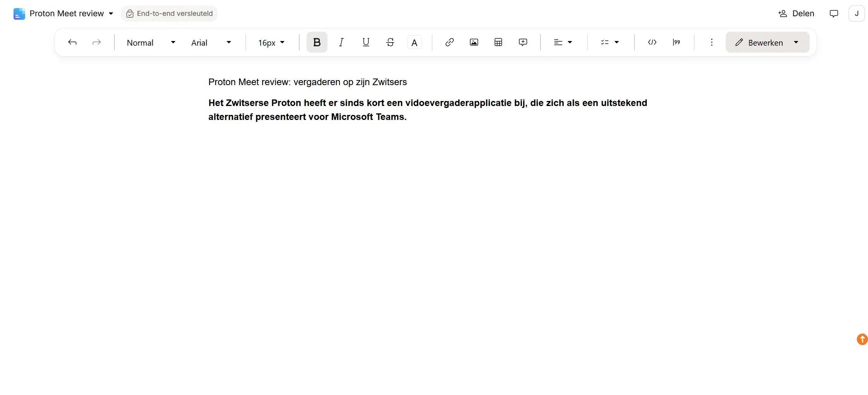The image size is (868, 395).
Task: Toggle strikethrough formatting
Action: [x=390, y=42]
